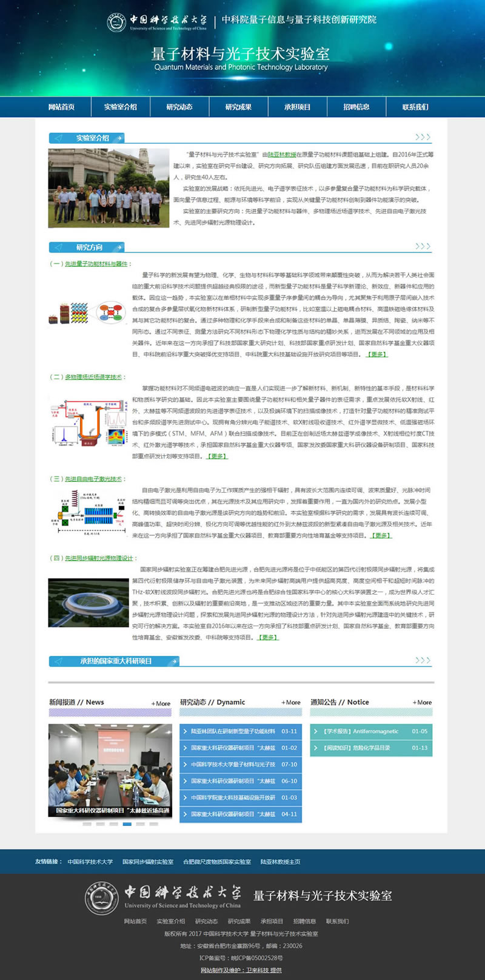Click the arrow icon before the 陆亚林团队 news item
The height and width of the screenshot is (980, 485).
pos(185,731)
